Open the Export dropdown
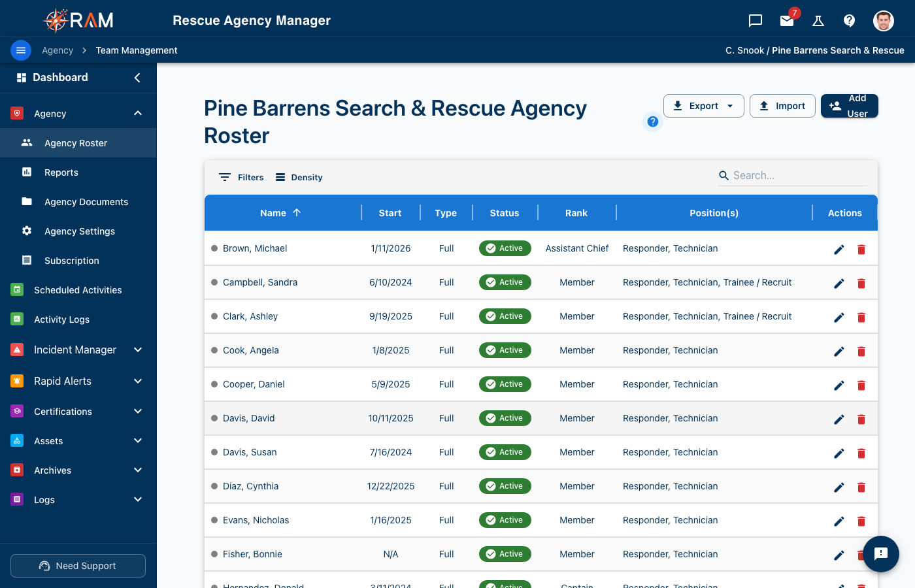This screenshot has width=915, height=588. pyautogui.click(x=704, y=106)
